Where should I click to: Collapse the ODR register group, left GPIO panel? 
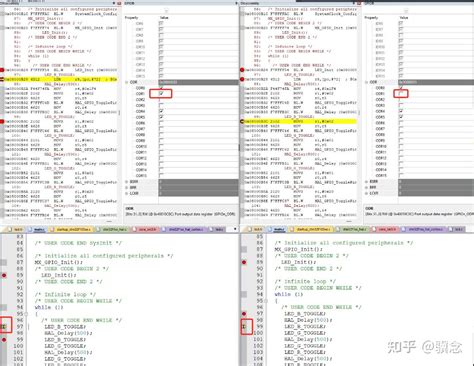tap(127, 82)
